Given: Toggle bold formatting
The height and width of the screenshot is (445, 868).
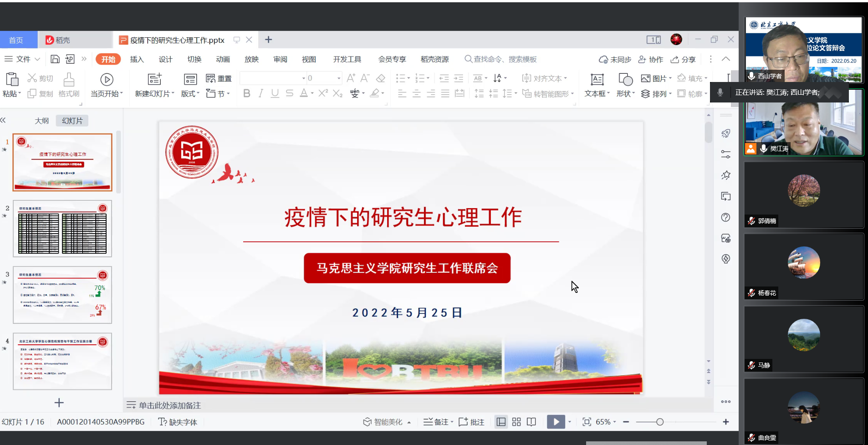Looking at the screenshot, I should tap(246, 93).
